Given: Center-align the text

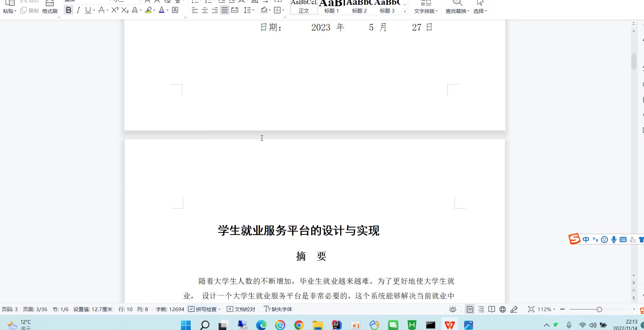Looking at the screenshot, I should (205, 10).
